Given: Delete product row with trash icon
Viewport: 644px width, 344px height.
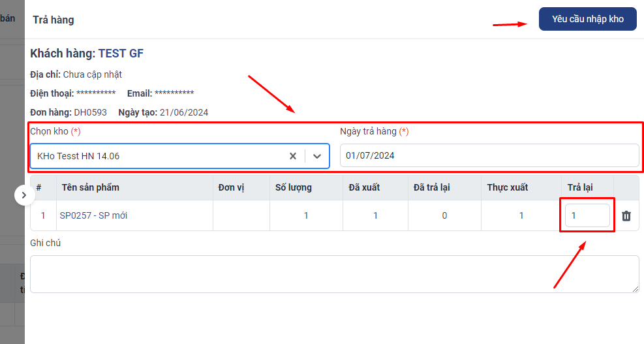Looking at the screenshot, I should tap(626, 215).
